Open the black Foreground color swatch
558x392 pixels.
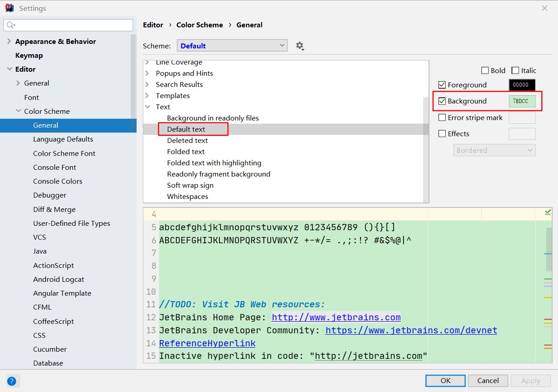[x=522, y=85]
